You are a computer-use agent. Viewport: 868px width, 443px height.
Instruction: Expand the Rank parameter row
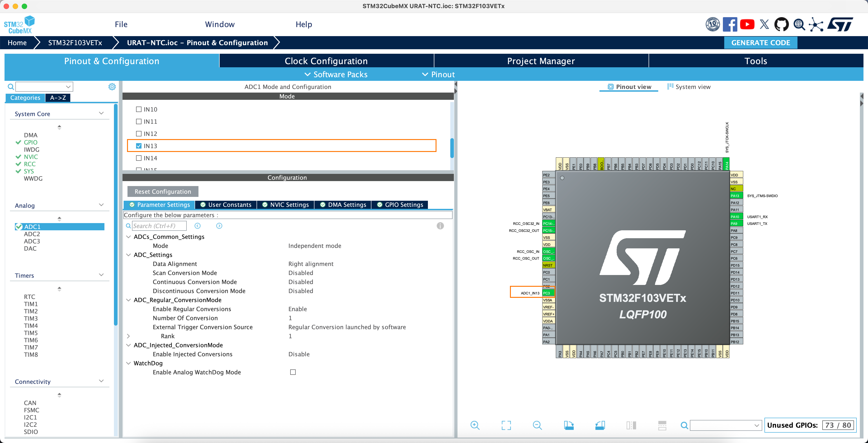[128, 336]
